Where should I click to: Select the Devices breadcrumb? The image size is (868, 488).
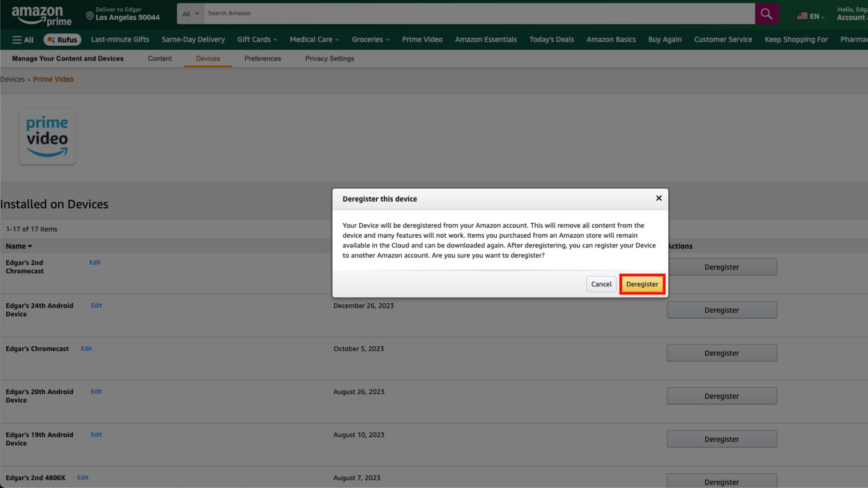[12, 79]
